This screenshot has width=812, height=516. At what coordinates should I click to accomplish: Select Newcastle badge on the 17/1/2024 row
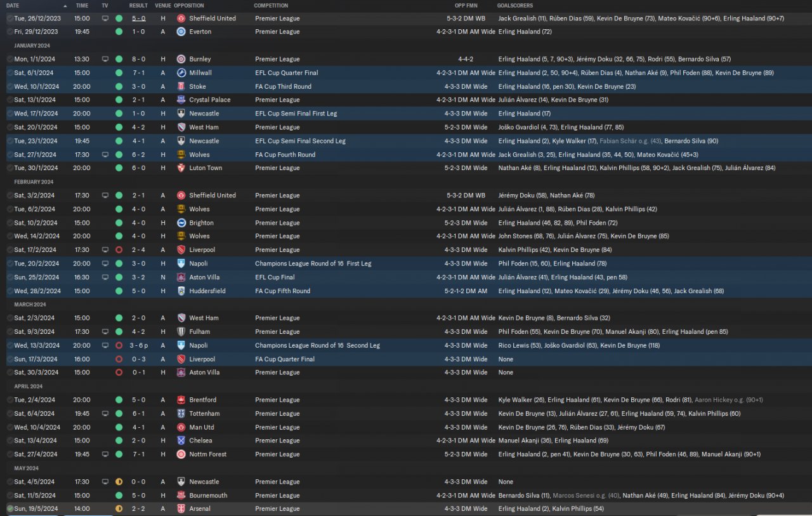[181, 114]
